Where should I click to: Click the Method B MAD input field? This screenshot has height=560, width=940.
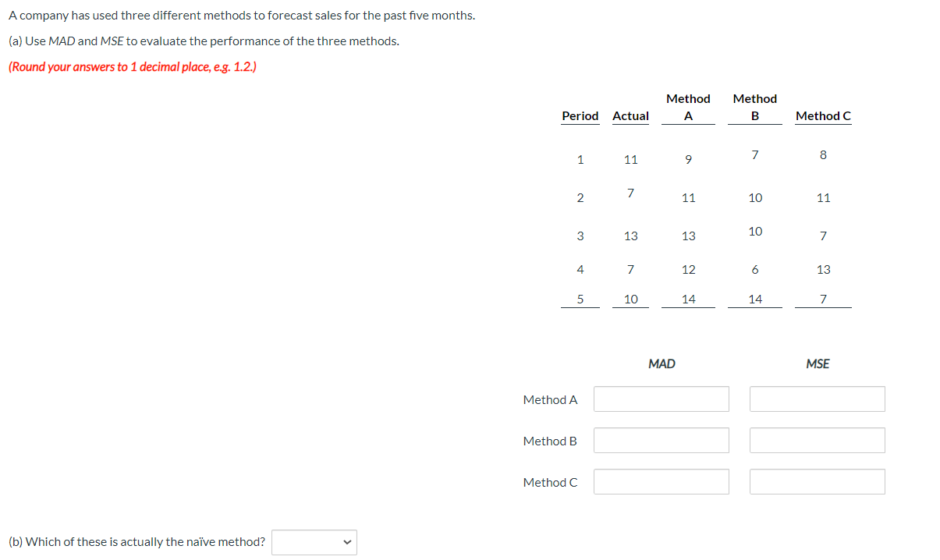pyautogui.click(x=661, y=441)
